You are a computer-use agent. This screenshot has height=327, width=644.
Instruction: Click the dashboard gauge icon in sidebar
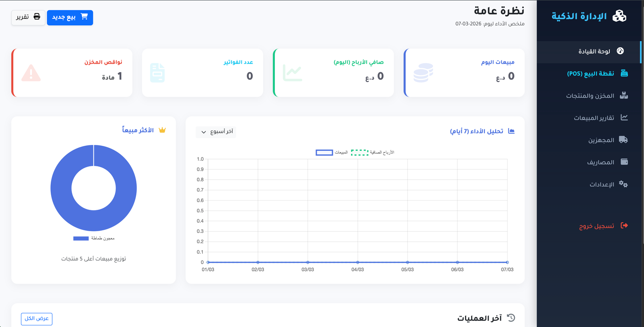[x=620, y=51]
